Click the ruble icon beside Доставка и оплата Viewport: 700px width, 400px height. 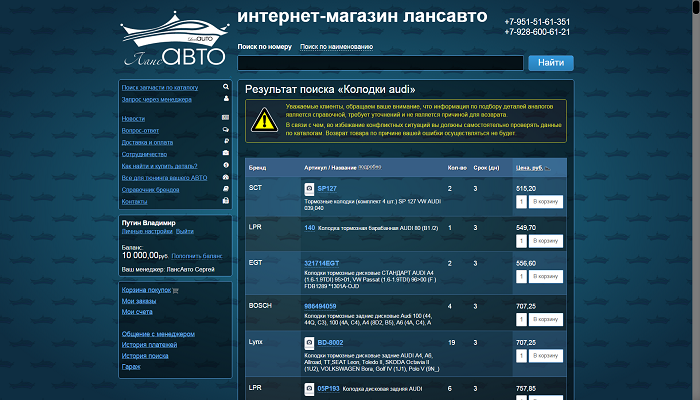coord(226,141)
